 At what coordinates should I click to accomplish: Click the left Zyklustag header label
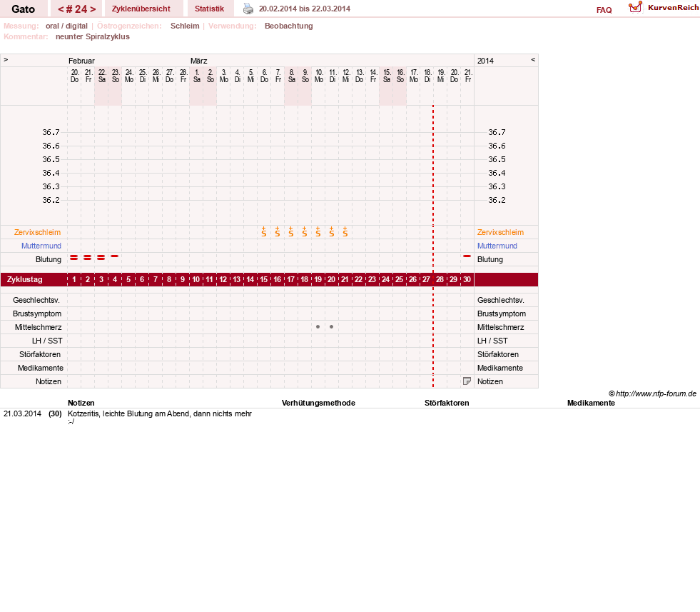24,279
